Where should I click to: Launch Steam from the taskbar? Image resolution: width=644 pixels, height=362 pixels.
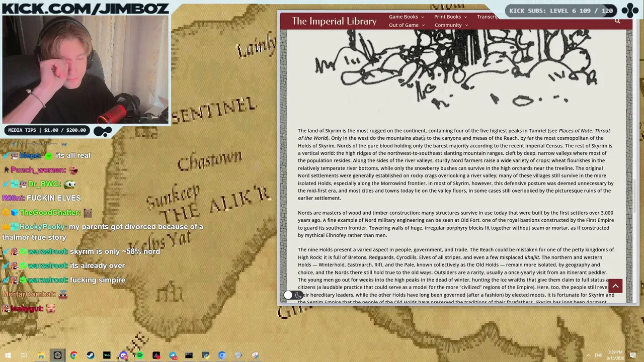tap(91, 355)
